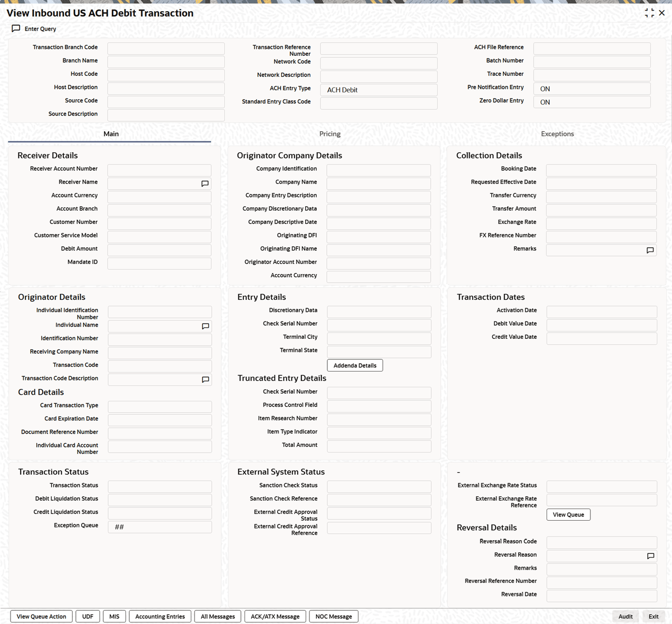Image resolution: width=672 pixels, height=624 pixels.
Task: Click Receiver Account Number field
Action: [159, 170]
